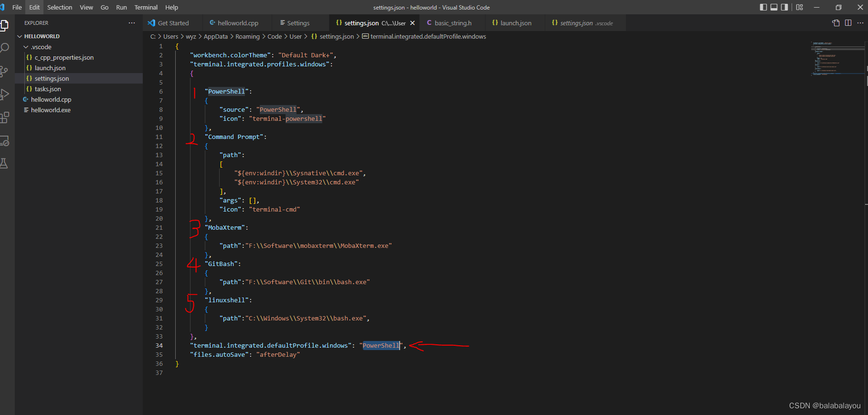Open the Help menu
This screenshot has width=868, height=415.
(x=171, y=7)
